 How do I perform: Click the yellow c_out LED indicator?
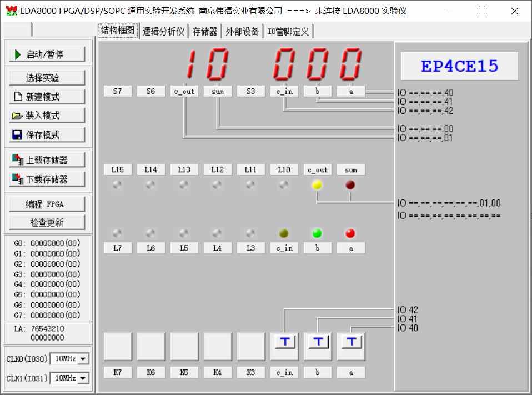[x=317, y=185]
